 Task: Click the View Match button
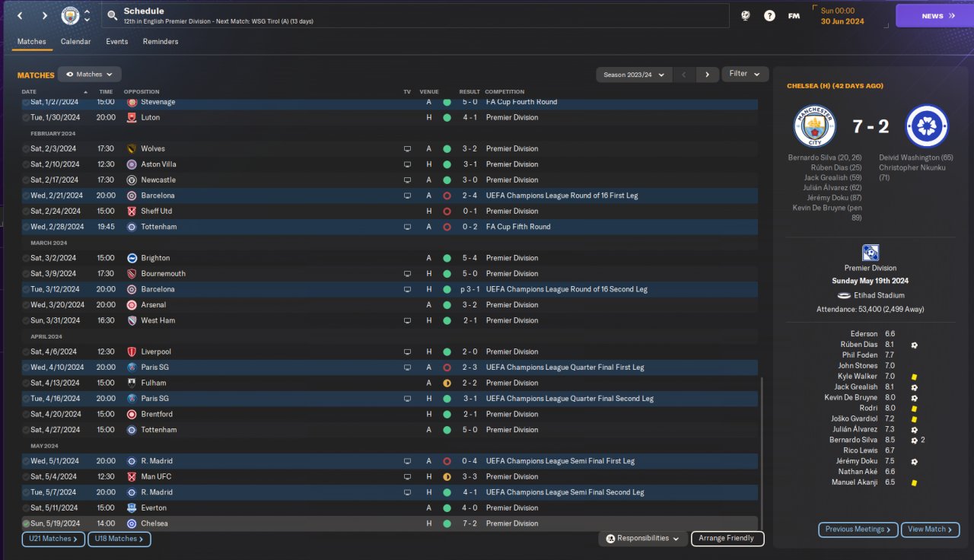click(930, 530)
